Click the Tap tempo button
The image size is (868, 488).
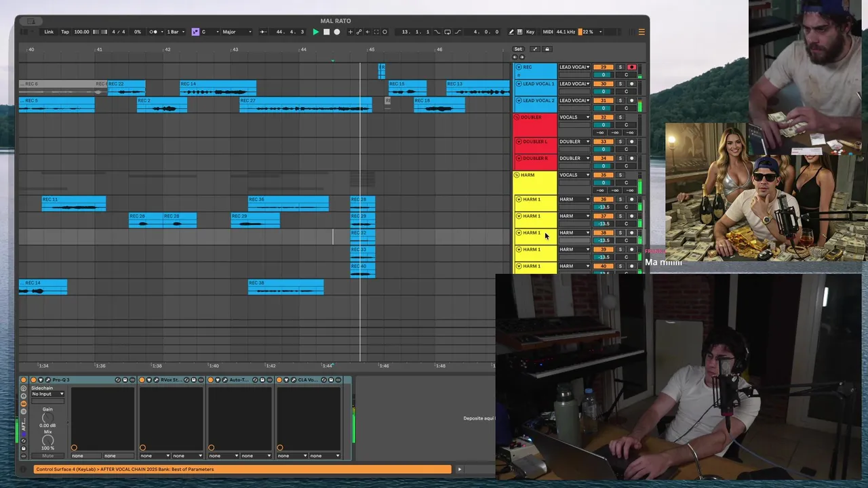click(65, 32)
